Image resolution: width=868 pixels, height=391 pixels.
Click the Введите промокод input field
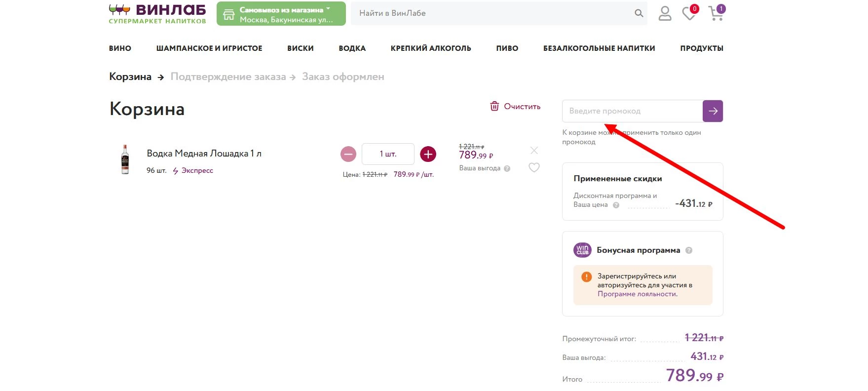click(632, 111)
